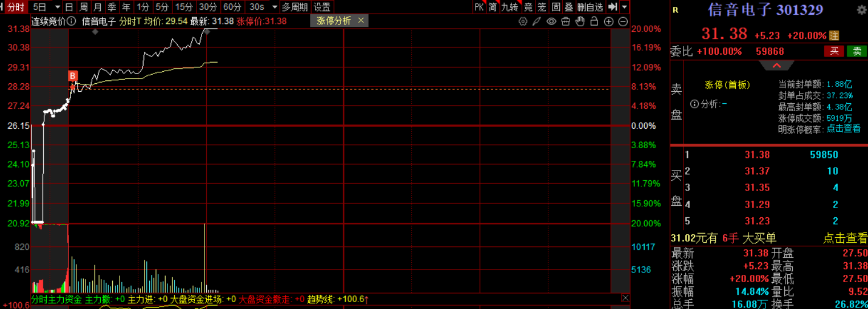
Task: Select bid row 5 price 31.23
Action: coord(757,221)
